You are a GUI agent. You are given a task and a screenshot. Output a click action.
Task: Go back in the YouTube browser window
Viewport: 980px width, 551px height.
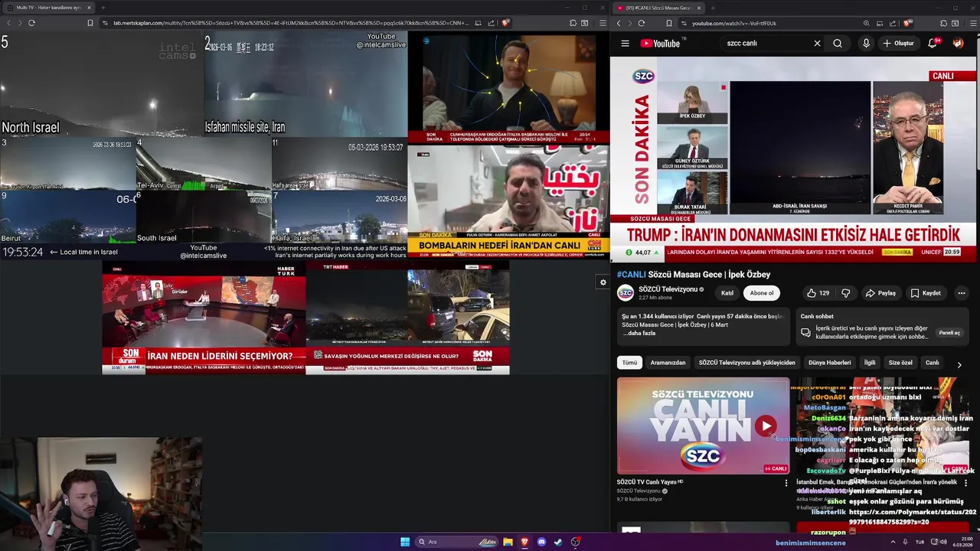coord(619,23)
